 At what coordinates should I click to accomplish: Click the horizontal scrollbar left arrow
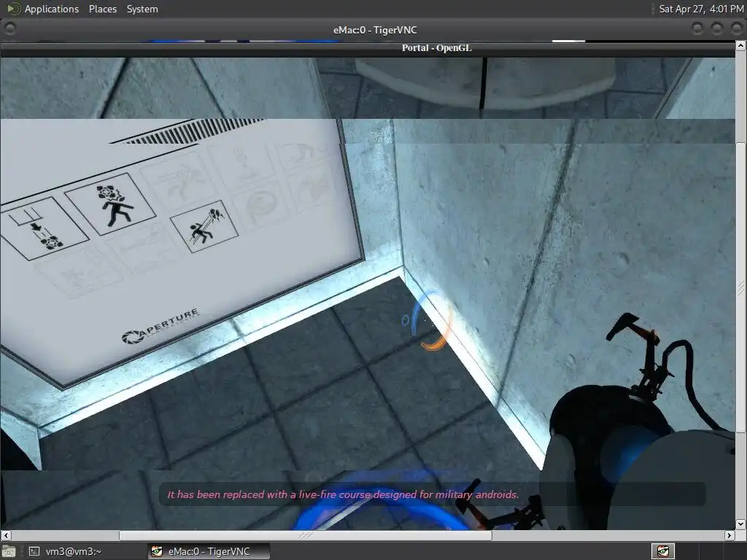[5, 535]
